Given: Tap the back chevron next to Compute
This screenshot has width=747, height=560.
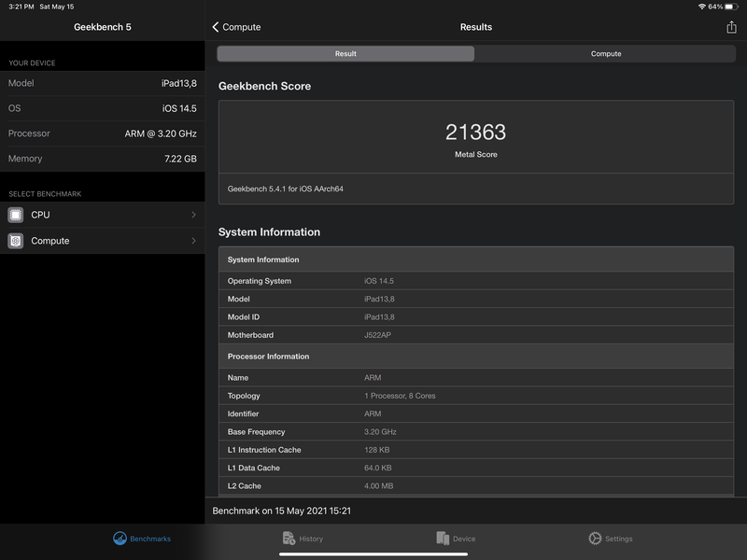Looking at the screenshot, I should point(216,27).
